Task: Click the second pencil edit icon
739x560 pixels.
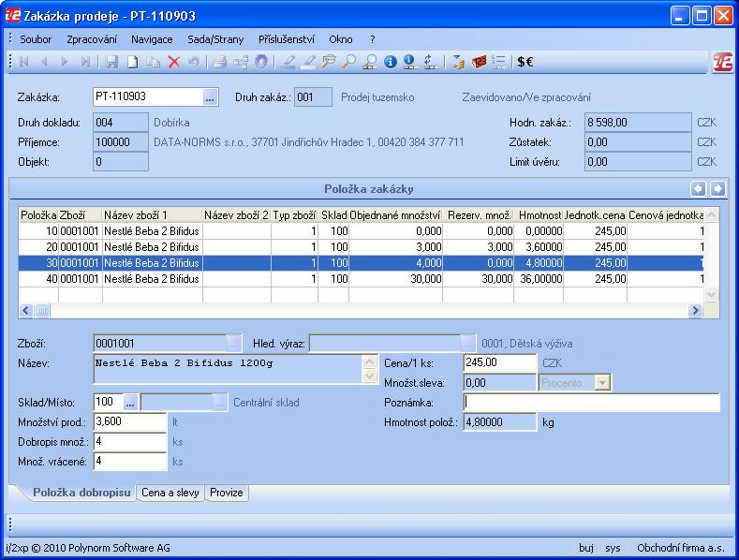Action: (x=309, y=62)
